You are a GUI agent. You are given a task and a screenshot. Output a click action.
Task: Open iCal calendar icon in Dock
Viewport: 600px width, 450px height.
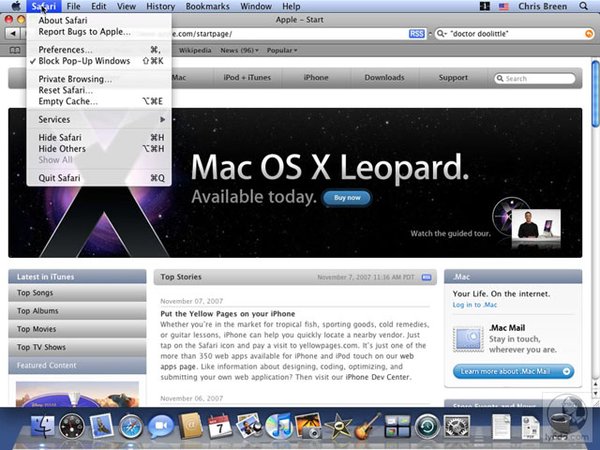coord(220,426)
